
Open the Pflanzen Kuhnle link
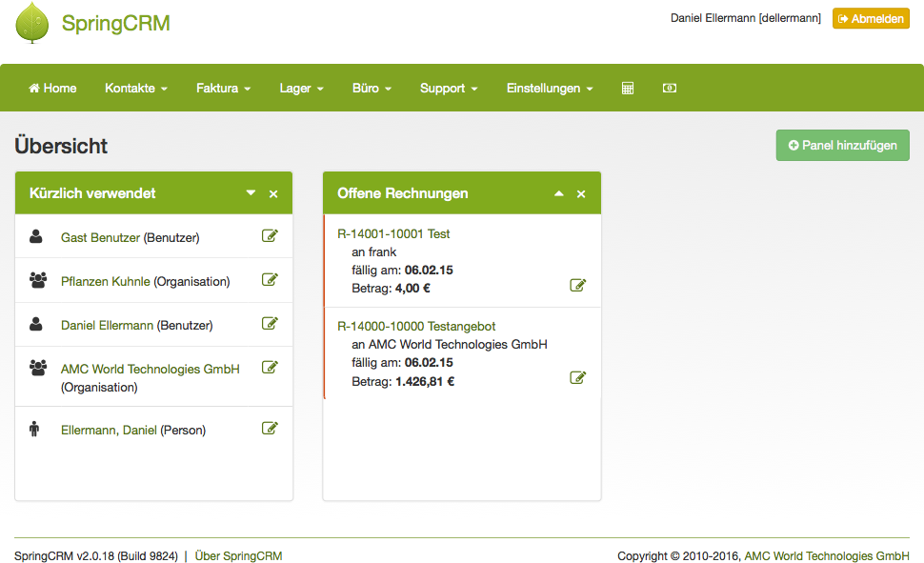[106, 281]
